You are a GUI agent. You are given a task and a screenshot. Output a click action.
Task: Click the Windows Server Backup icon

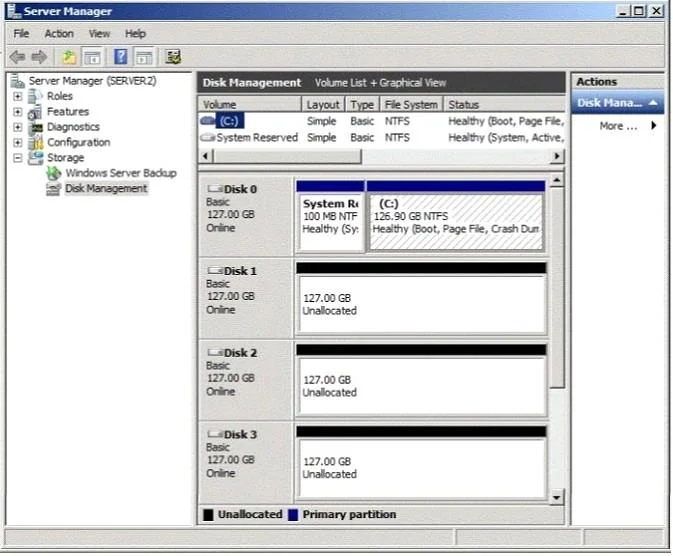53,173
